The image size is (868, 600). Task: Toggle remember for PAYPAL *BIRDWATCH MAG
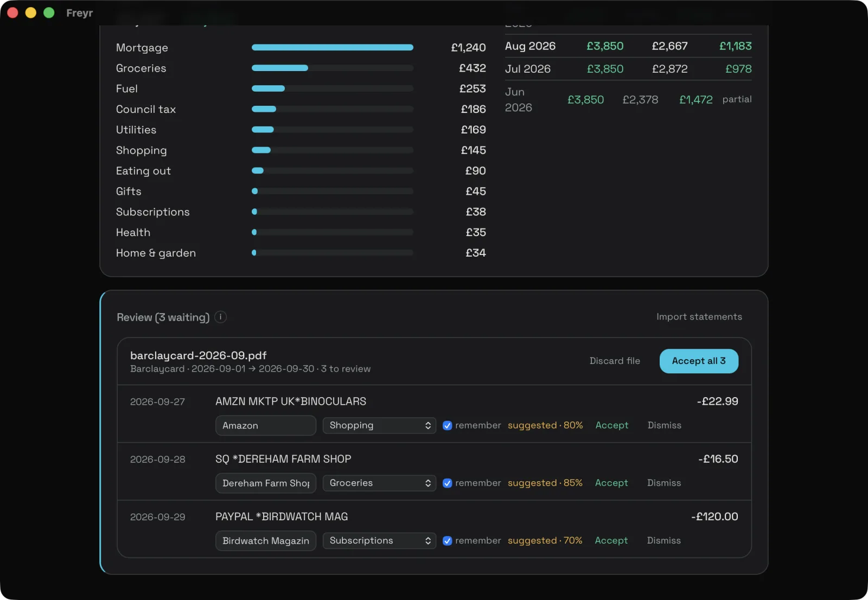[x=448, y=540]
